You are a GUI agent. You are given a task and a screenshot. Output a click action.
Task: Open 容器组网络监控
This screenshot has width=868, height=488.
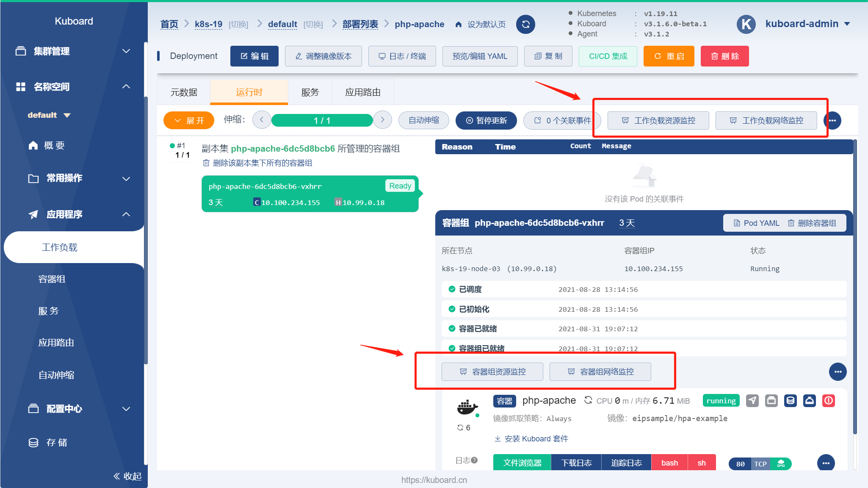tap(600, 372)
